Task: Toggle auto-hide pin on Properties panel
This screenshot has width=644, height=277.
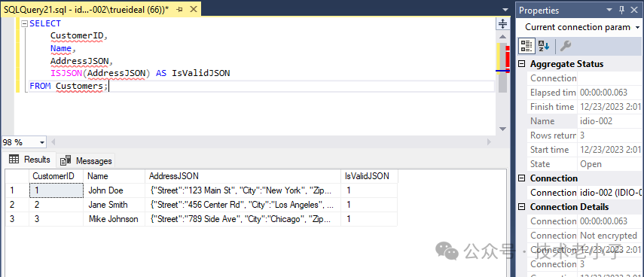Action: point(621,11)
